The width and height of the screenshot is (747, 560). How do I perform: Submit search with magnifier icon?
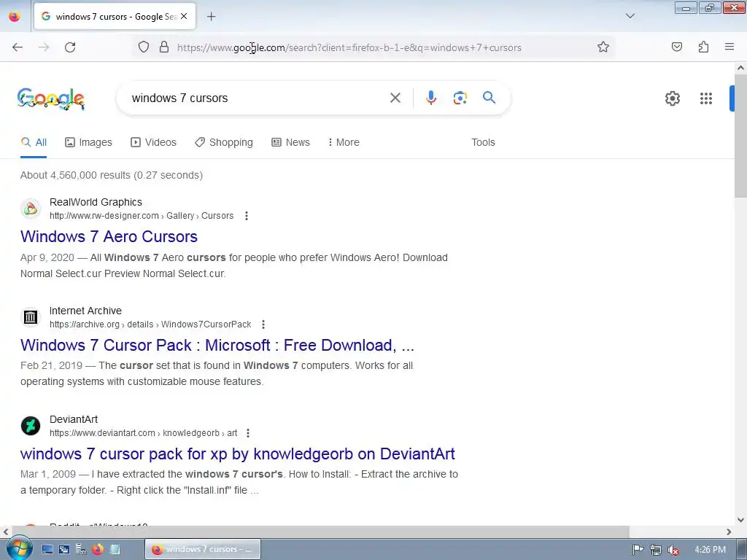click(x=489, y=98)
